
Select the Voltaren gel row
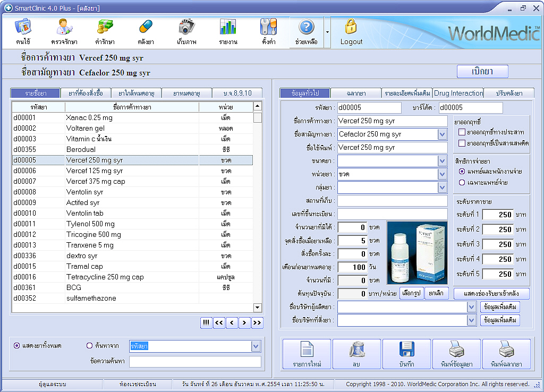coord(132,128)
